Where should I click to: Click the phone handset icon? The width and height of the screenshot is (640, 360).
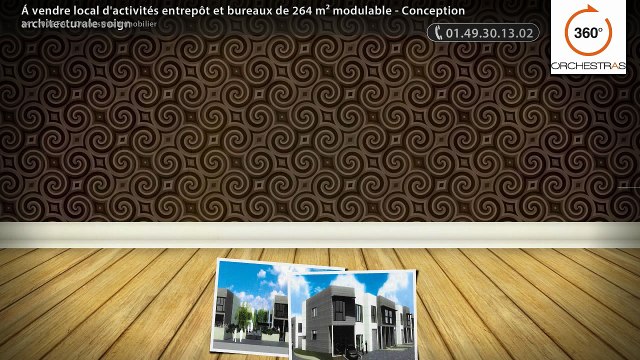[x=438, y=33]
